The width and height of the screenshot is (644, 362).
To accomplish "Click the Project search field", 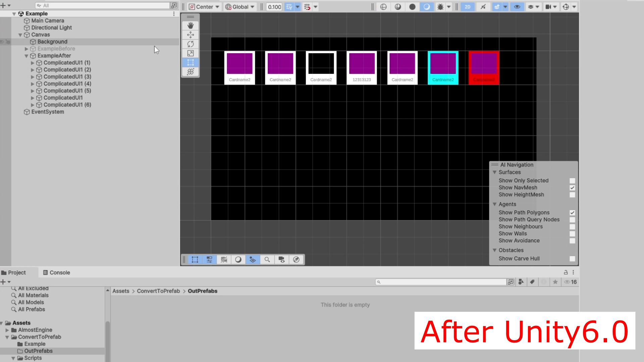I will point(441,282).
